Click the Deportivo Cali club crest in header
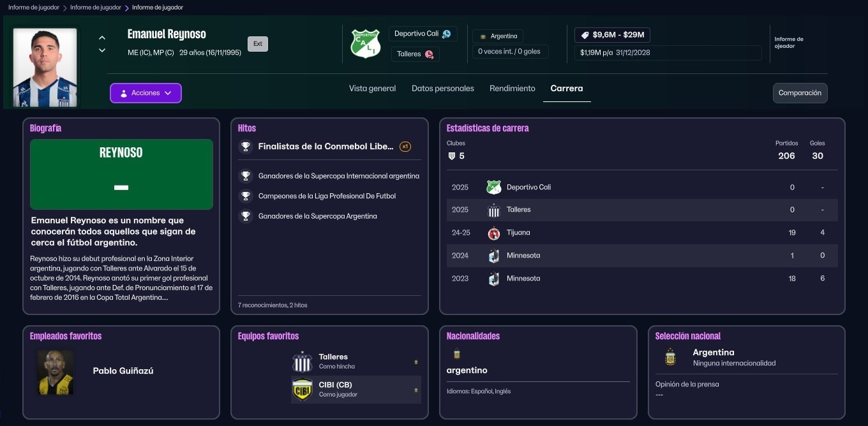 point(365,43)
